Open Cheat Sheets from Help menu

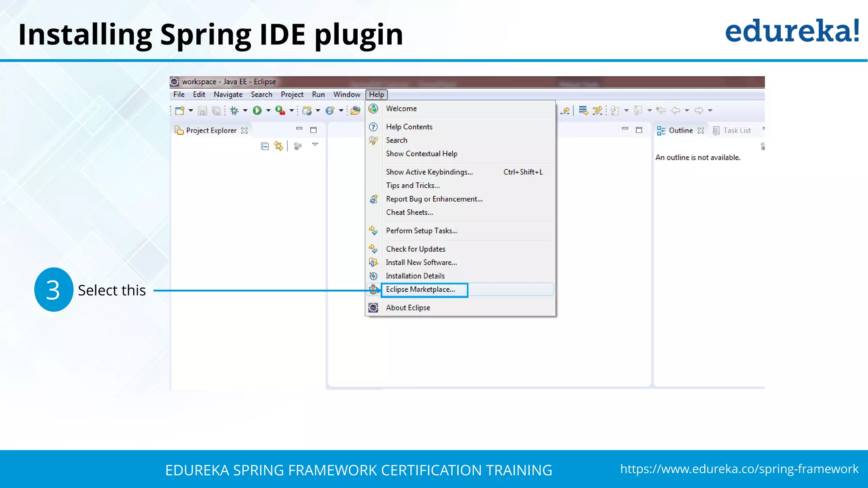pyautogui.click(x=460, y=212)
